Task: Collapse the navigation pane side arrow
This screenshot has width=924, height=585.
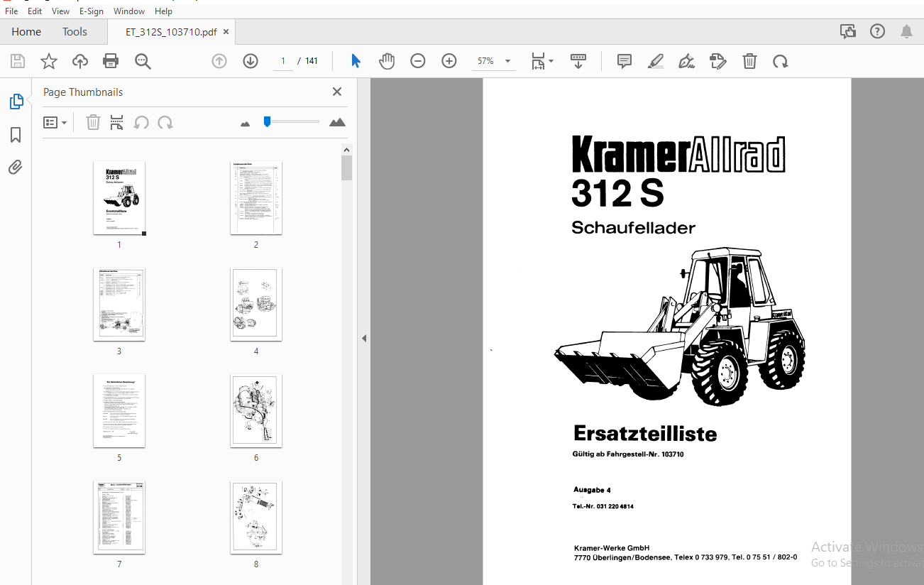Action: click(364, 339)
